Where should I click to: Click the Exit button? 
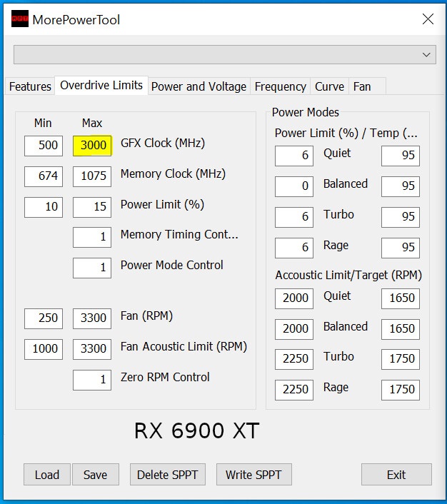point(396,475)
